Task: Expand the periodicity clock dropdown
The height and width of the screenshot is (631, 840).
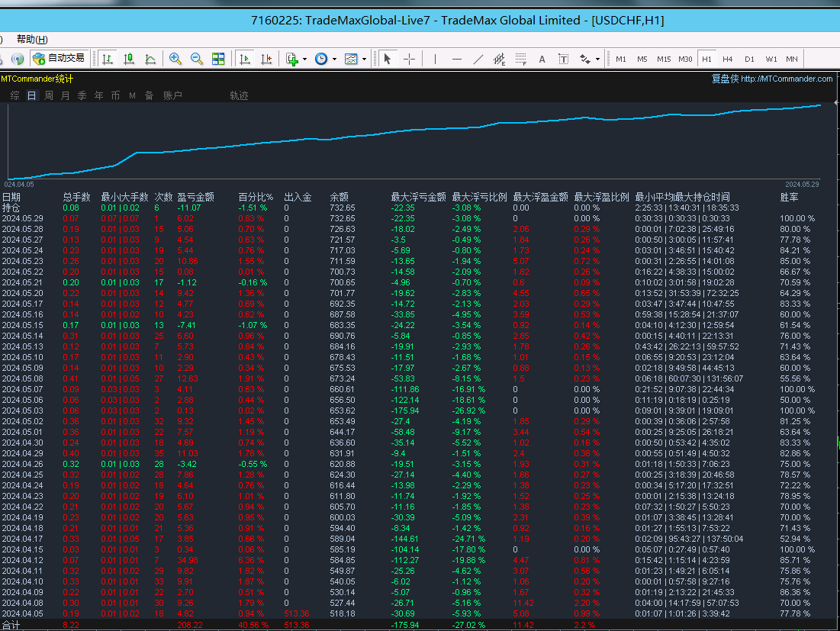Action: (x=334, y=59)
